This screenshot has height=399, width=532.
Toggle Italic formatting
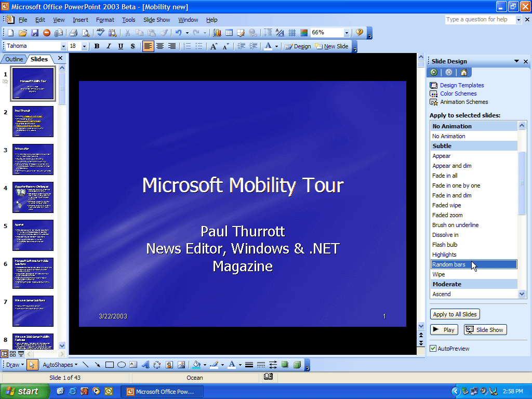(x=109, y=46)
